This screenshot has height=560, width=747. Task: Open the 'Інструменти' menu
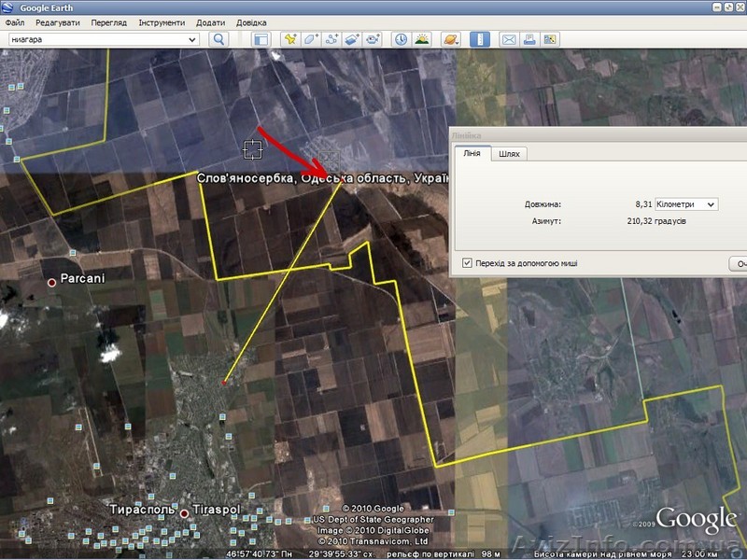tap(162, 21)
